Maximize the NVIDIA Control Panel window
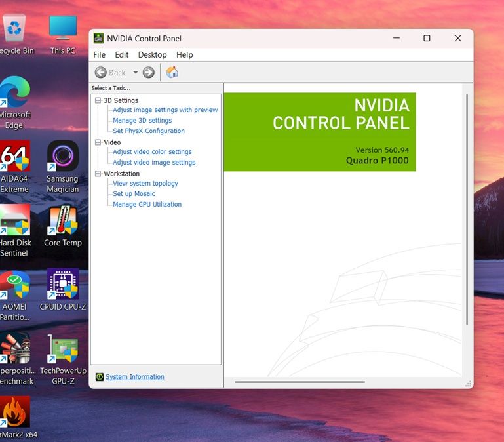 coord(427,38)
